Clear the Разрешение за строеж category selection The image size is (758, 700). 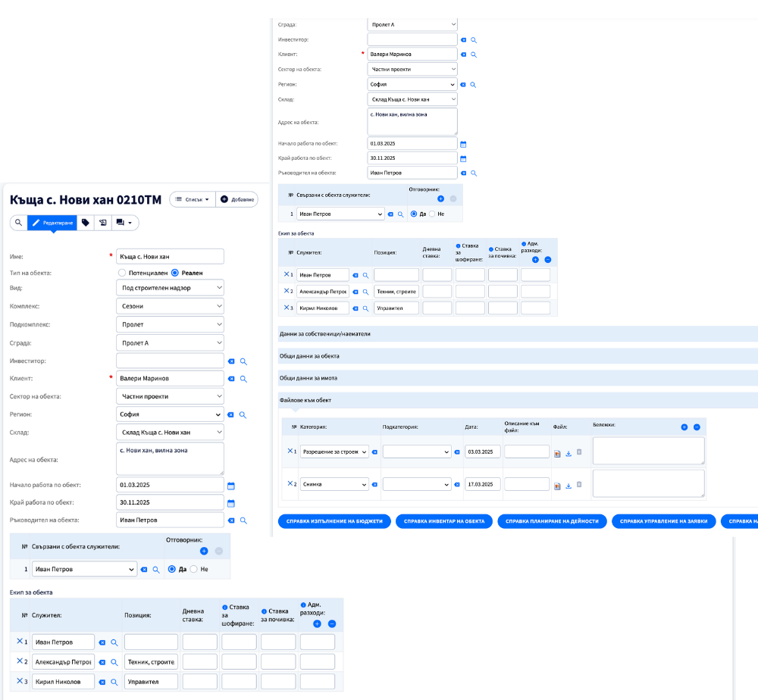(x=374, y=452)
